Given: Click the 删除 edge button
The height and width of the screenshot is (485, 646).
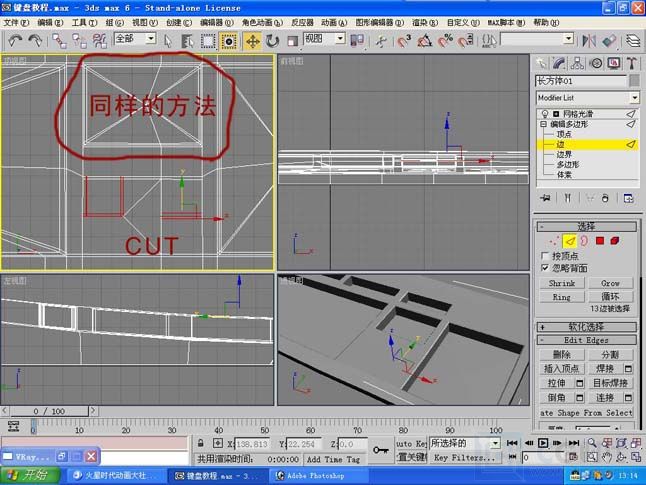Looking at the screenshot, I should pos(562,354).
